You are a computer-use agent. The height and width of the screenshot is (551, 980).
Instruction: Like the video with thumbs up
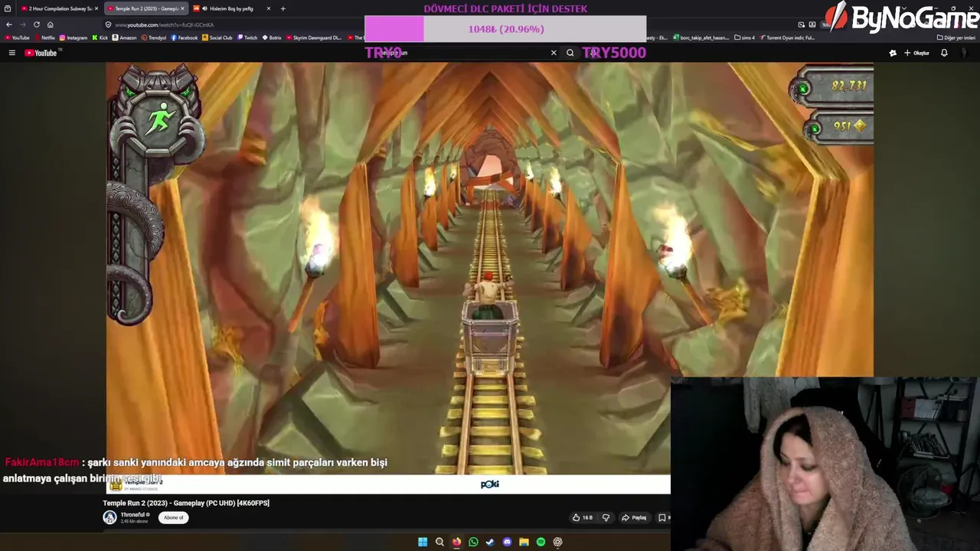coord(582,517)
